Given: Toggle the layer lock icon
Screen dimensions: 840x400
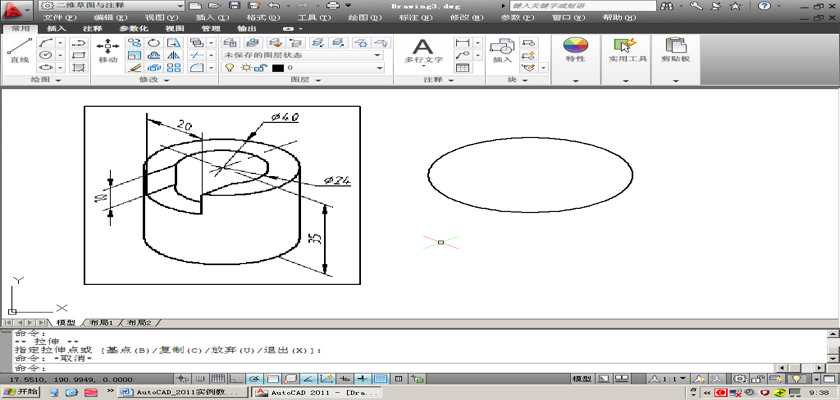Looking at the screenshot, I should click(259, 67).
